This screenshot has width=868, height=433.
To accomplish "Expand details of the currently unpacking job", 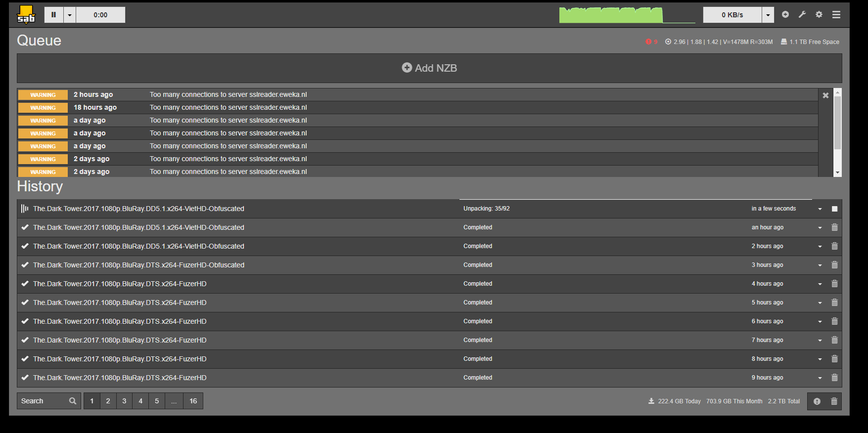I will [x=820, y=209].
